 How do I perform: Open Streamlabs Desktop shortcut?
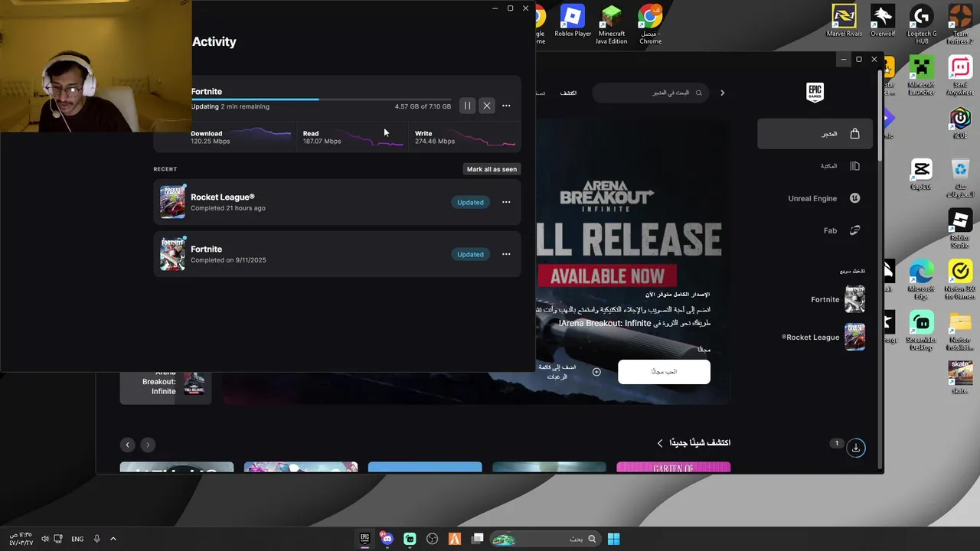(x=921, y=331)
